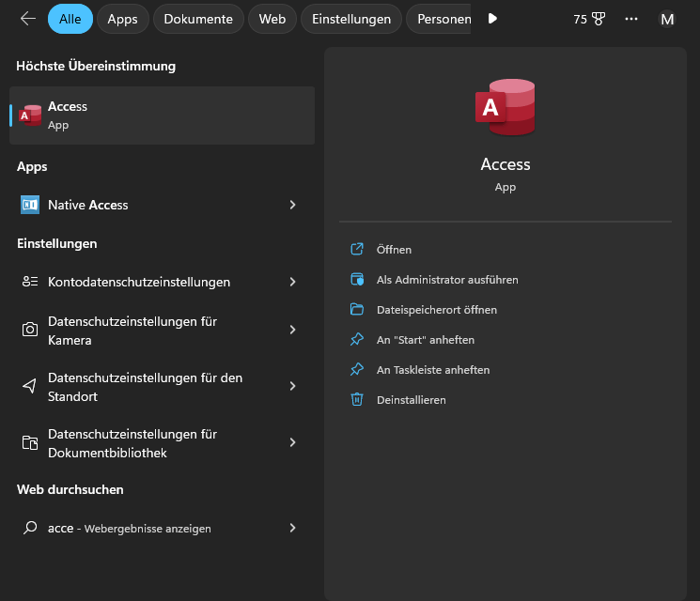Image resolution: width=700 pixels, height=601 pixels.
Task: Click the camera privacy settings icon
Action: pos(30,330)
